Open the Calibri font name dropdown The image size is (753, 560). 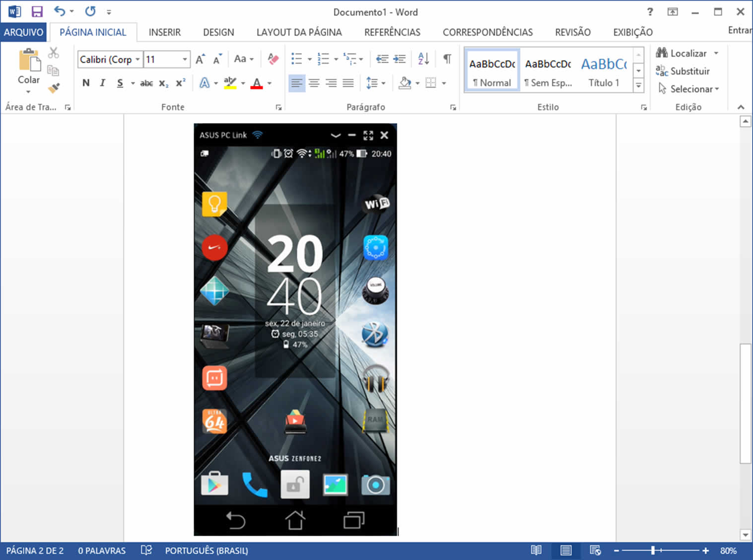pos(137,60)
